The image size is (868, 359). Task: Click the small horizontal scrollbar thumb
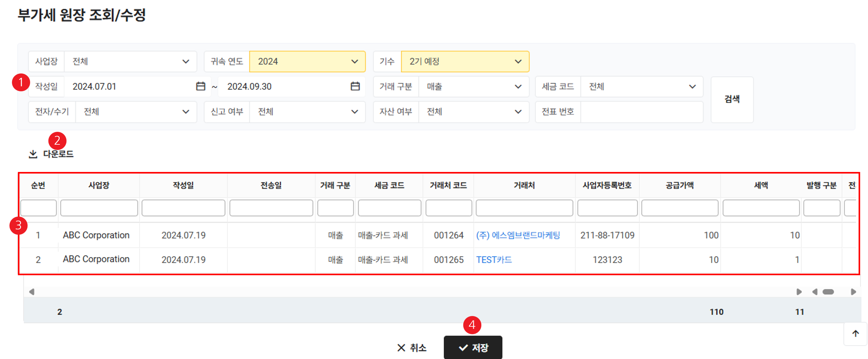click(828, 292)
